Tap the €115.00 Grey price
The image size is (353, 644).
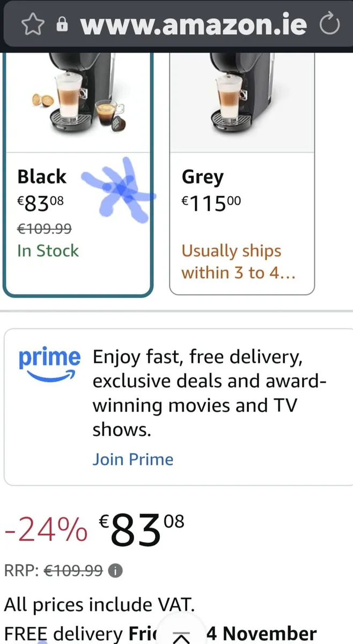coord(211,202)
